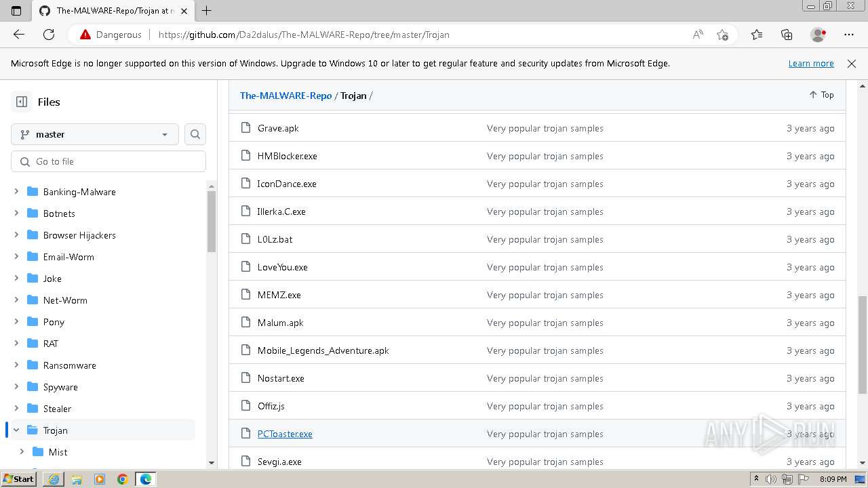The width and height of the screenshot is (868, 488).
Task: Open Grave.apk file
Action: pyautogui.click(x=278, y=128)
